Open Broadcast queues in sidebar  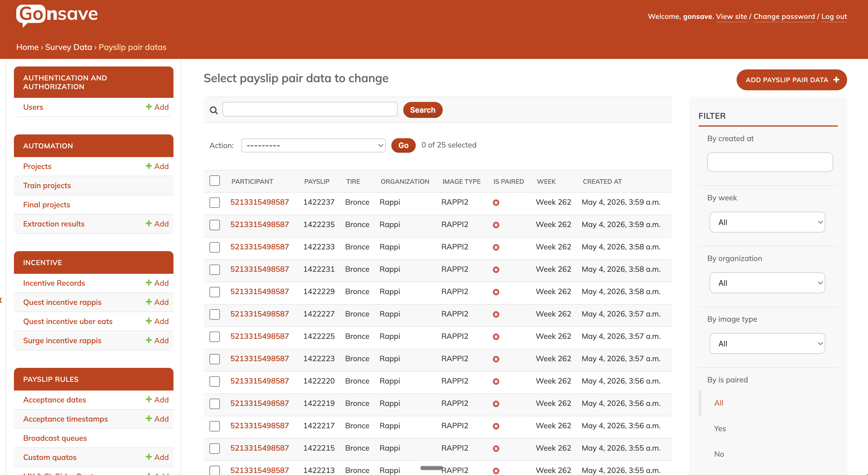(55, 438)
